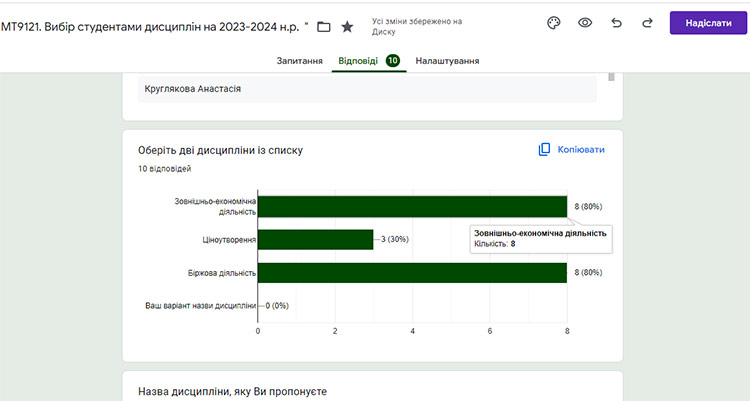Click the Ціноутворення bar in the chart
750x401 pixels.
tap(315, 239)
